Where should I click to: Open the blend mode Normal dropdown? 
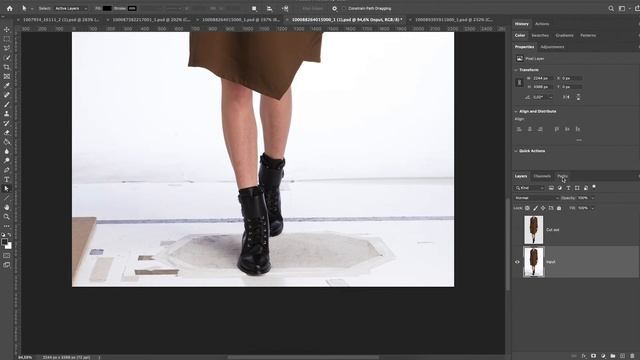[537, 198]
